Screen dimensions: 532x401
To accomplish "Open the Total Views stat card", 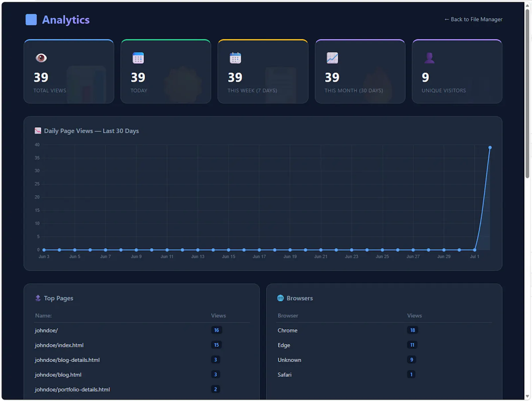I will pos(69,71).
